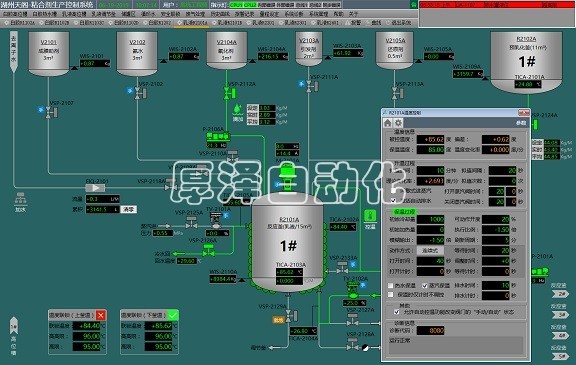Toggle allow auto temperature control valve-state checkbox

[396, 312]
